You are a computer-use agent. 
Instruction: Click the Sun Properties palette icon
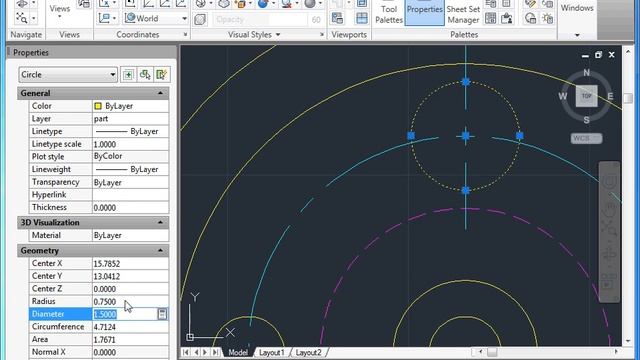547,18
